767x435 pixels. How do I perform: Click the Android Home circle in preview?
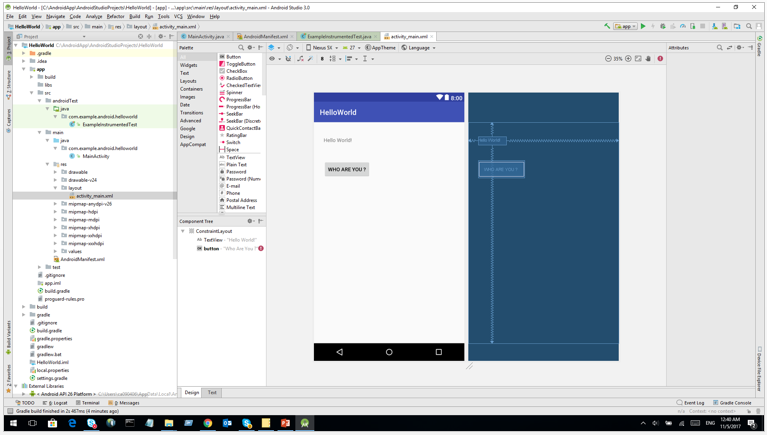point(389,352)
